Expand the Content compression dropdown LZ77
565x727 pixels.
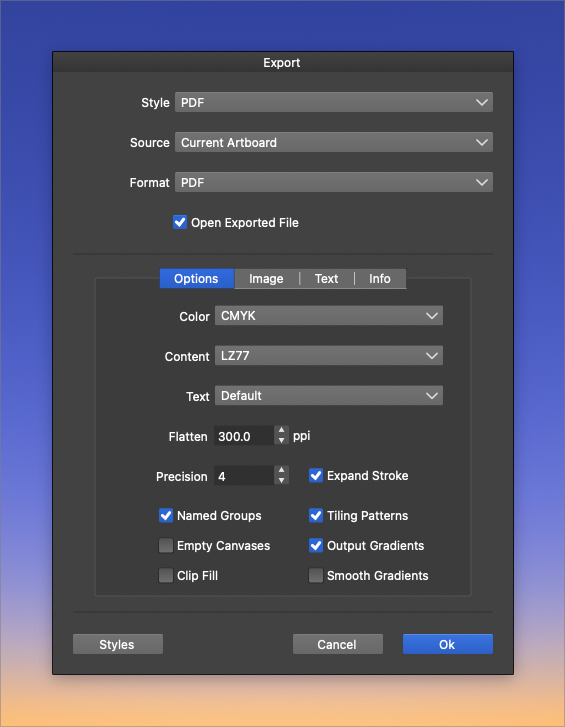coord(329,356)
